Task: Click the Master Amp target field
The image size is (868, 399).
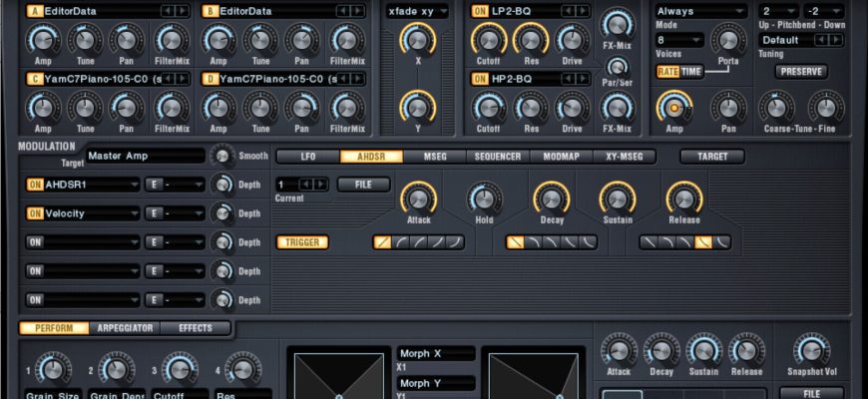Action: tap(146, 156)
